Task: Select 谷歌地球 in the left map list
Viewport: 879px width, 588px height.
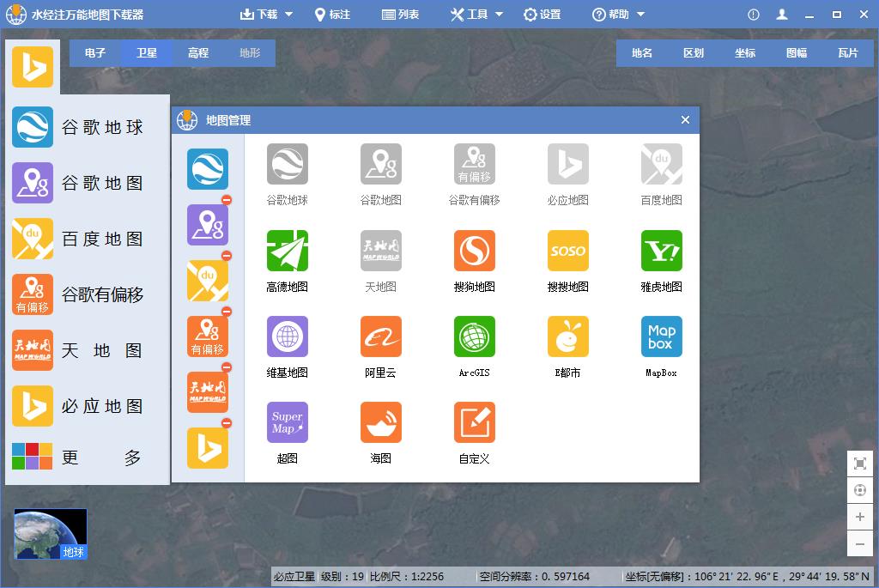Action: tap(78, 127)
